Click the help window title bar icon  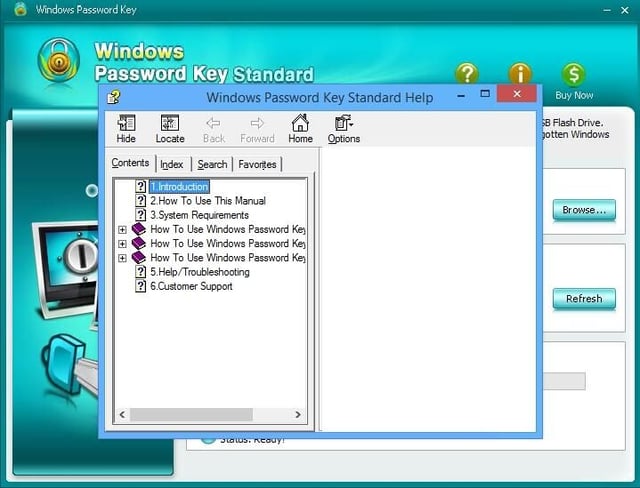click(113, 97)
